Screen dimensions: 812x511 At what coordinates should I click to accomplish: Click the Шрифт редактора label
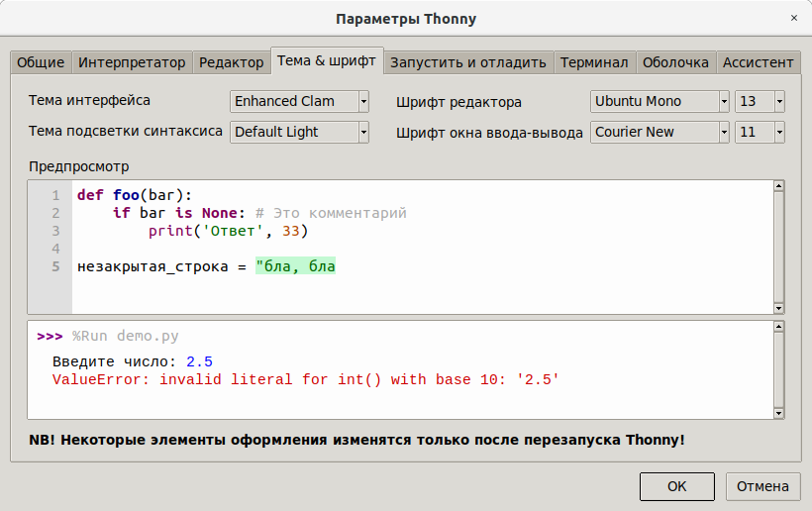[458, 103]
